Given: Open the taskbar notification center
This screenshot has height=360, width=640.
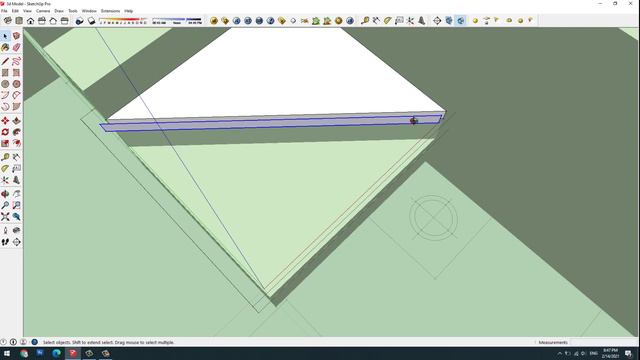Looking at the screenshot, I should (629, 353).
